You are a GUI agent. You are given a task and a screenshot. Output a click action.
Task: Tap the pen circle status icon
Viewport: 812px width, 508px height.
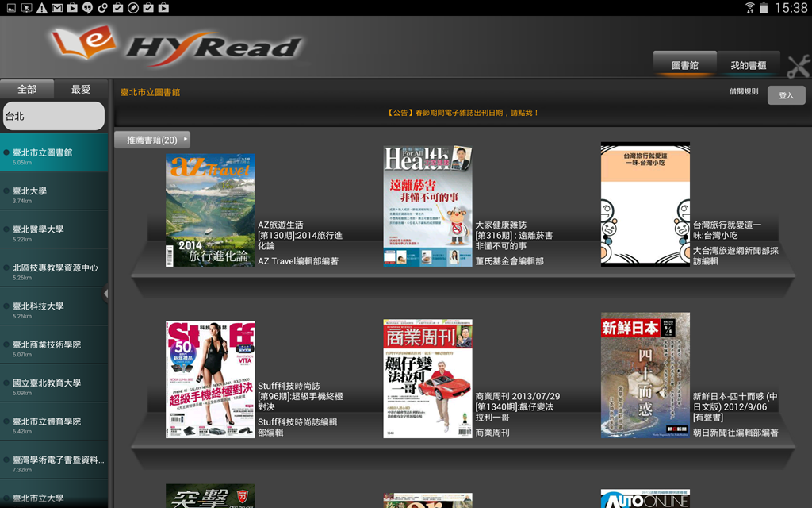point(133,8)
